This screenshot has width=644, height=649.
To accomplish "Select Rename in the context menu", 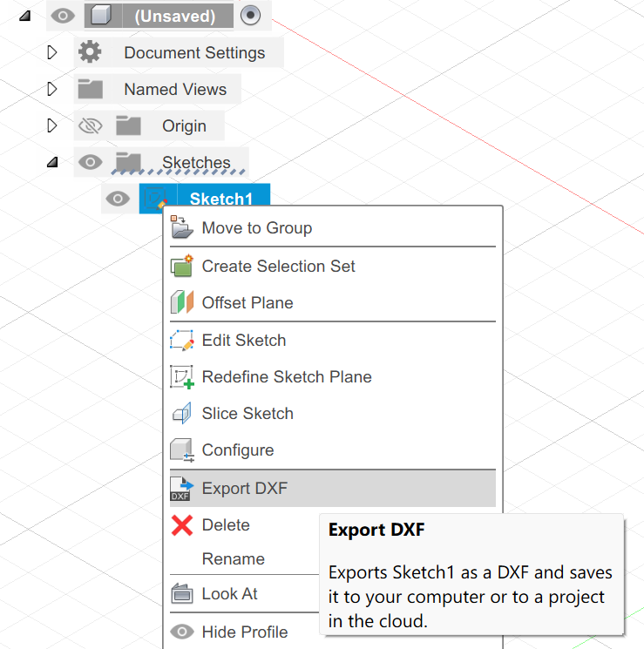I will 233,559.
